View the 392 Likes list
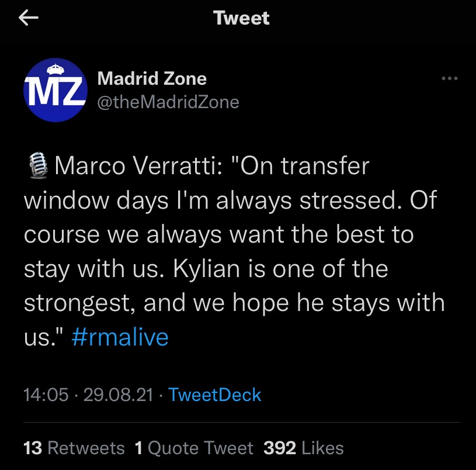This screenshot has height=470, width=476. [x=304, y=448]
